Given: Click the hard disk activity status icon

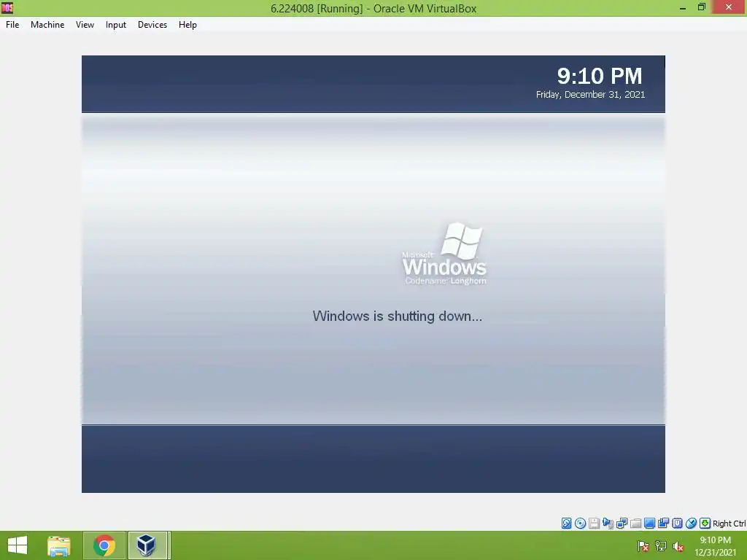Looking at the screenshot, I should [x=566, y=524].
